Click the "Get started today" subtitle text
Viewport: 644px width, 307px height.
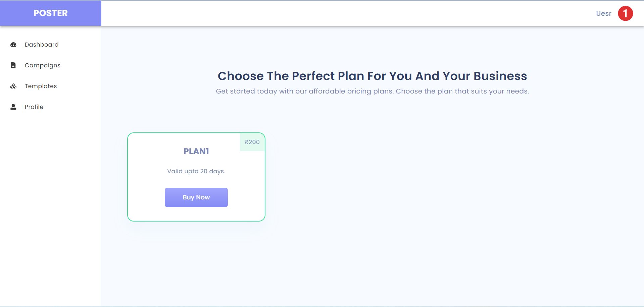(372, 91)
